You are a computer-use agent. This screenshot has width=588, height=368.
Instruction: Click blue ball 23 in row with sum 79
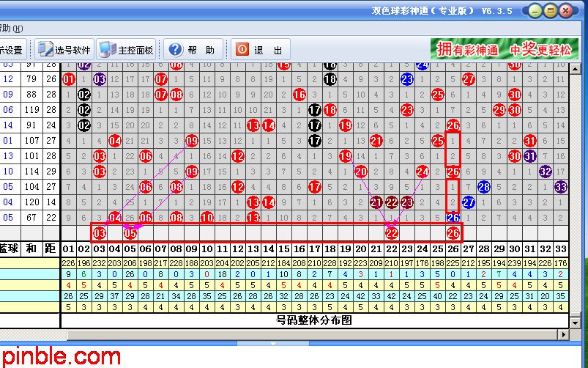(407, 79)
